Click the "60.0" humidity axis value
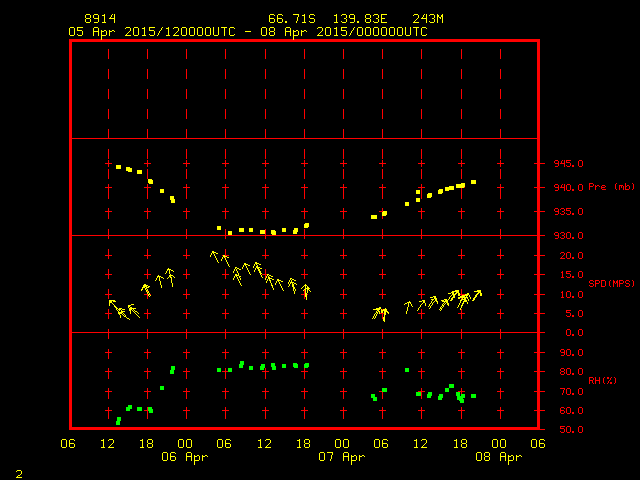The image size is (640, 480). tap(571, 411)
